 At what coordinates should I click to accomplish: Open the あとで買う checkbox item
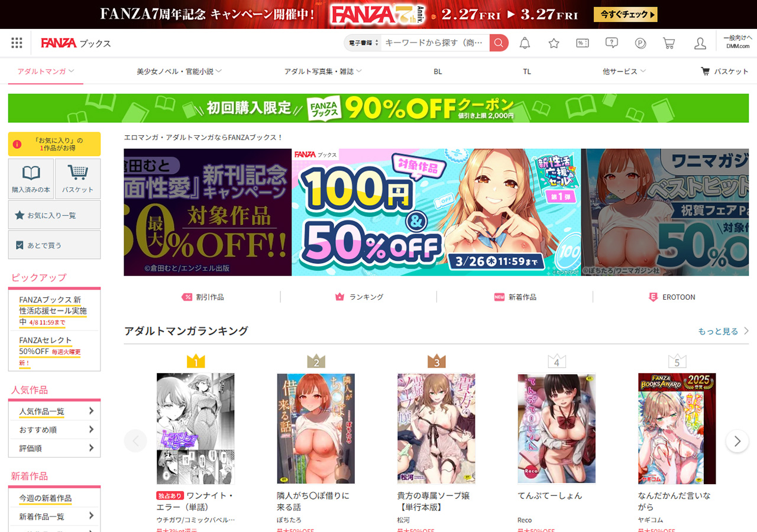pos(54,245)
